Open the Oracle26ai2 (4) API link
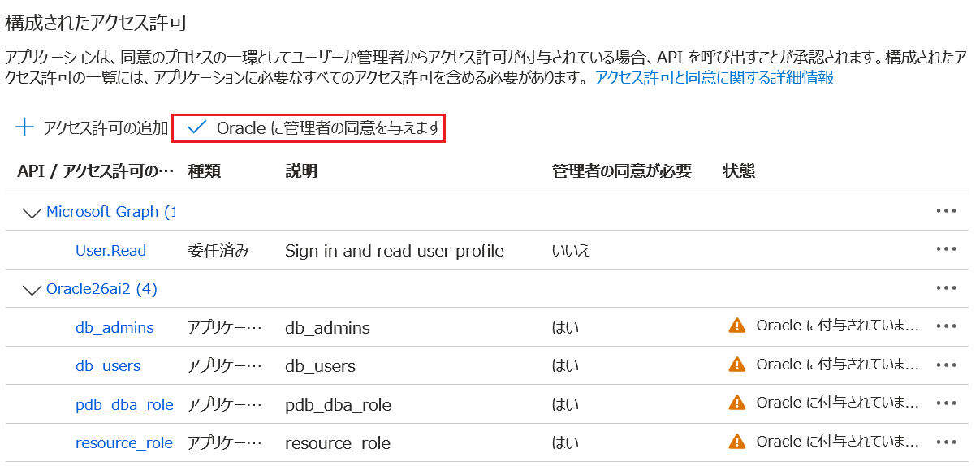The image size is (980, 466). click(x=101, y=288)
